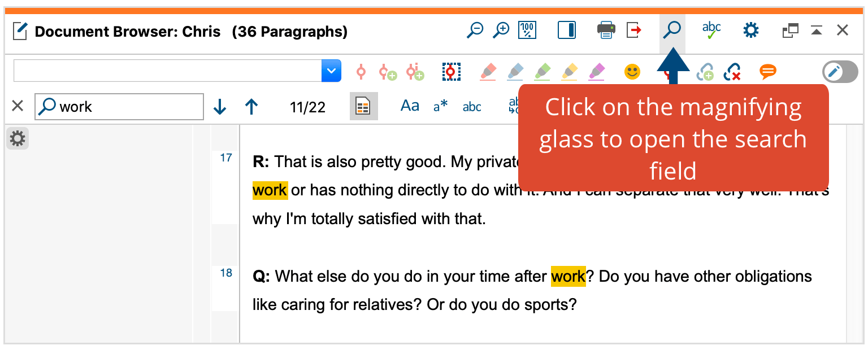This screenshot has height=354, width=868.
Task: Code with a new code
Action: click(388, 72)
